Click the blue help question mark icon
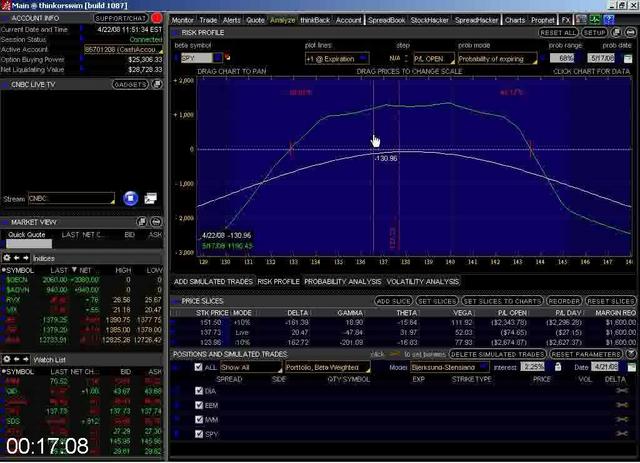This screenshot has height=463, width=640. point(609,19)
